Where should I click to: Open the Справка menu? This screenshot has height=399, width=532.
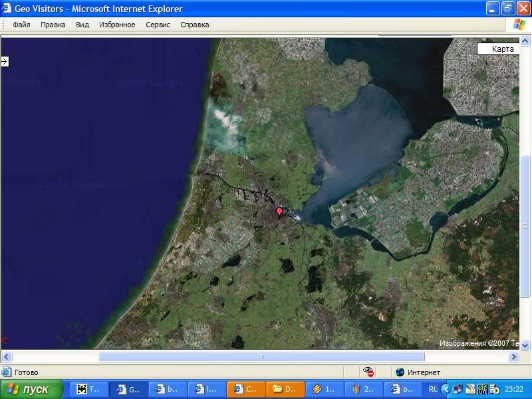pos(194,25)
